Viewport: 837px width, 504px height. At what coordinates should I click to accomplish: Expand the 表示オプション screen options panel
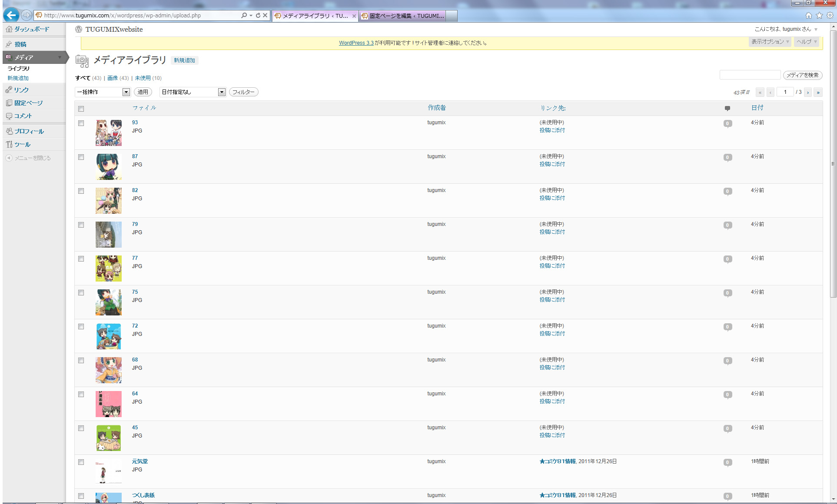coord(770,42)
